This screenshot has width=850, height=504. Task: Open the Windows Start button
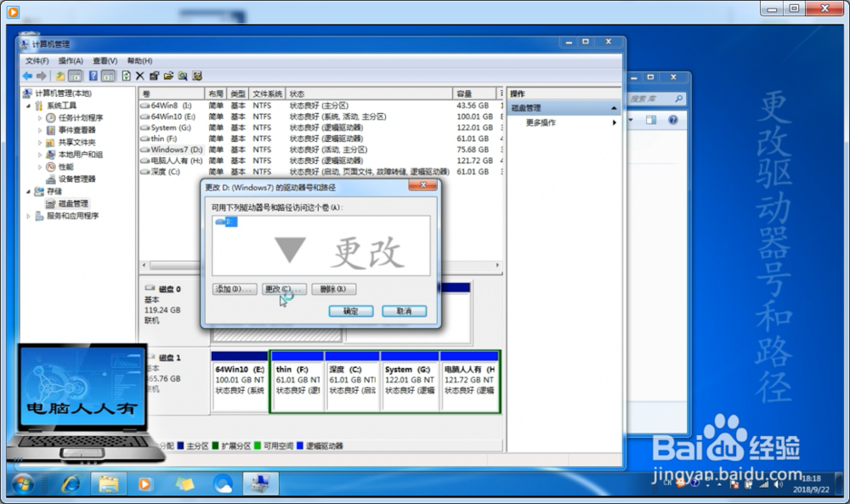tap(22, 484)
